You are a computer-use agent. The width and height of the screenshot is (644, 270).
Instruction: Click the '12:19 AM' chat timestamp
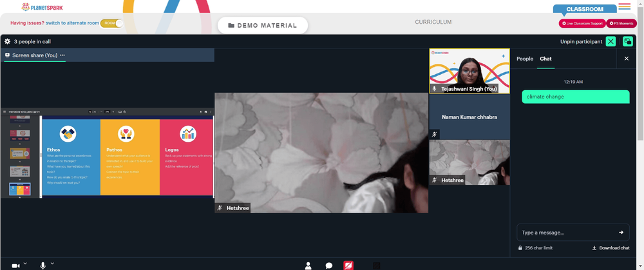(573, 82)
